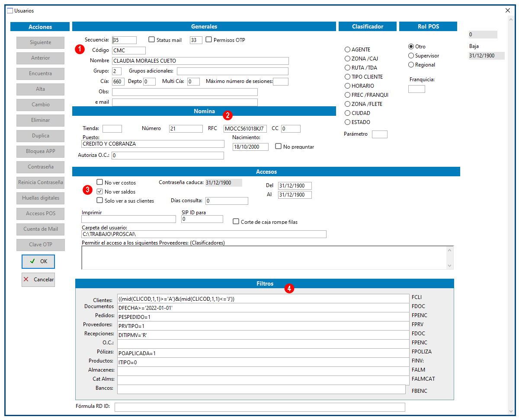This screenshot has height=420, width=519.
Task: Select the ZONA /CAJ radio button
Action: click(347, 59)
